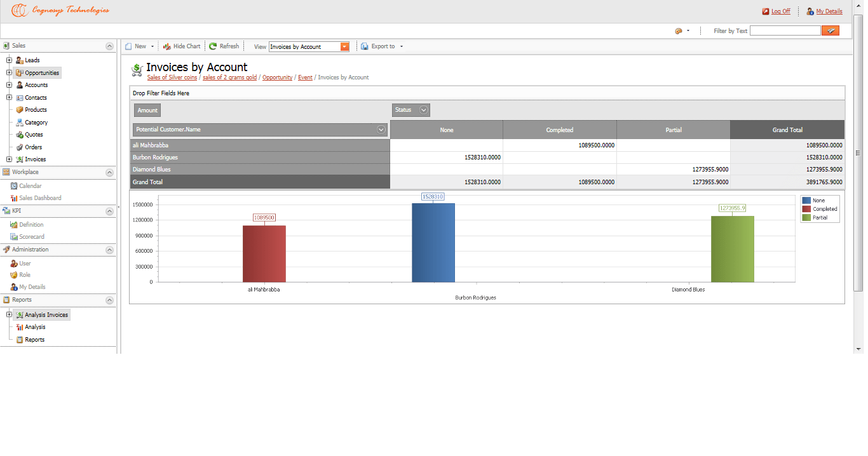Click the Opportunity breadcrumb link
Image resolution: width=868 pixels, height=456 pixels.
pos(277,77)
